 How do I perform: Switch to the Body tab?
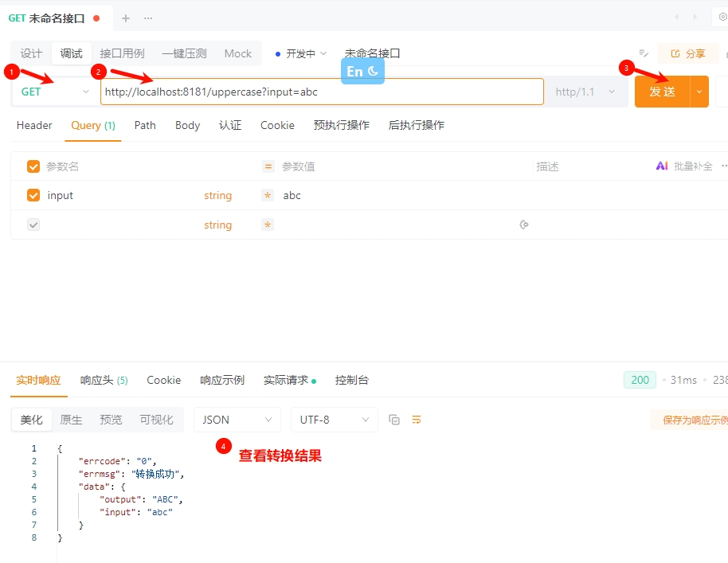pyautogui.click(x=187, y=125)
